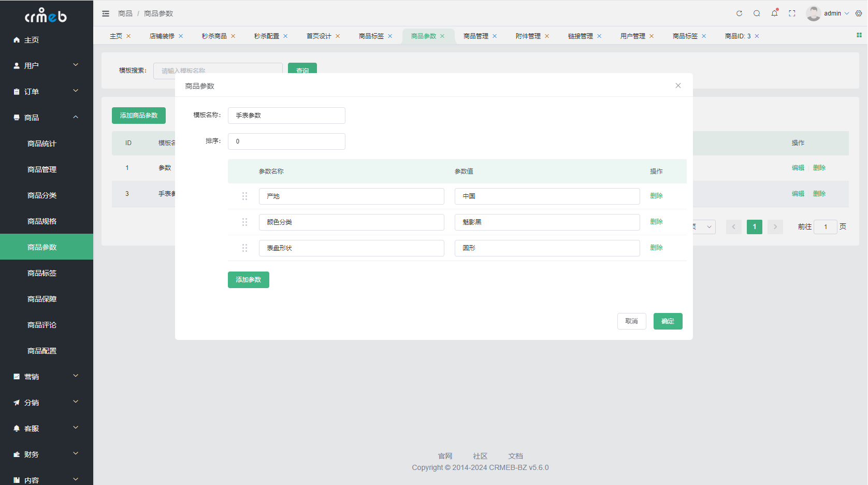
Task: Expand the 分销 sidebar menu
Action: [47, 403]
